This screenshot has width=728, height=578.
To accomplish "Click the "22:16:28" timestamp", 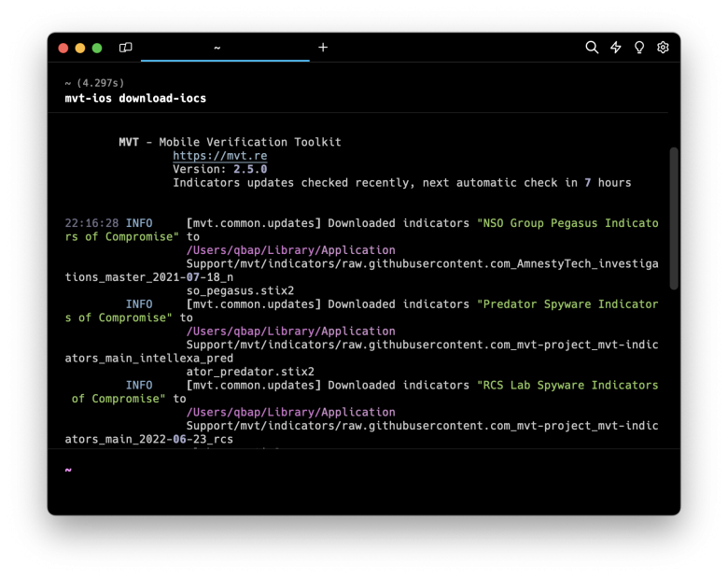I will pyautogui.click(x=91, y=223).
